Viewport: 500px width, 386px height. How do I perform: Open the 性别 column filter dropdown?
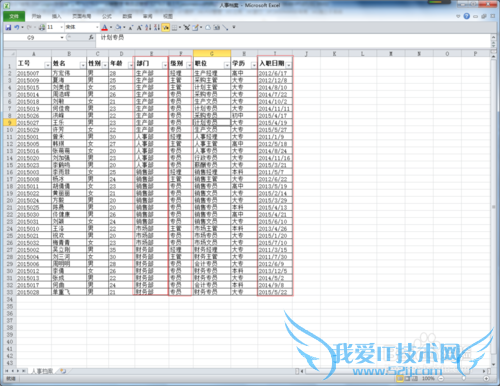point(105,65)
